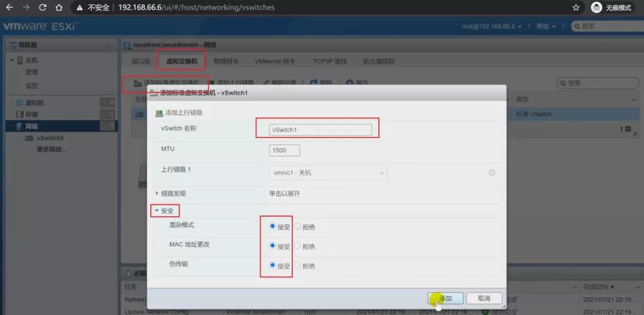Click the green uplink icon in dialog

point(159,113)
